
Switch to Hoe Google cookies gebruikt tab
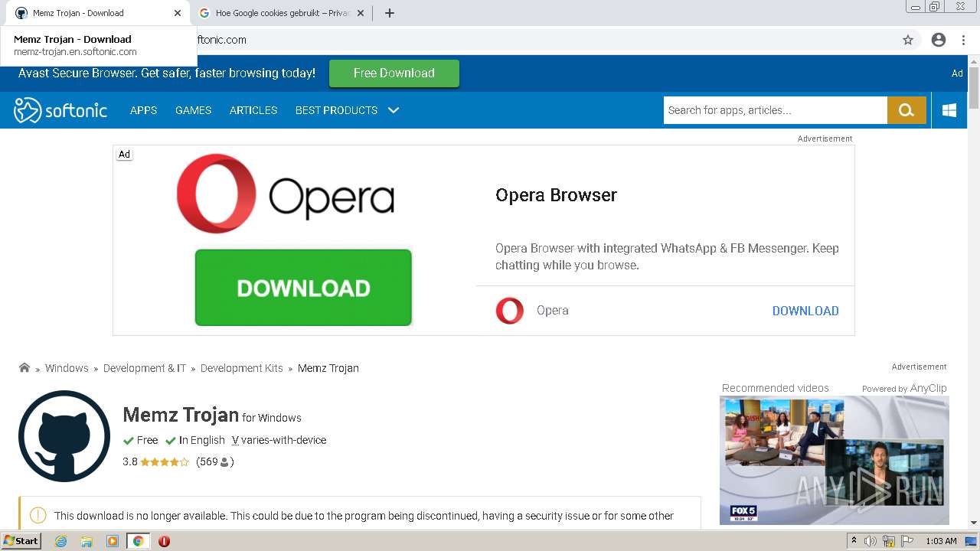[x=283, y=13]
